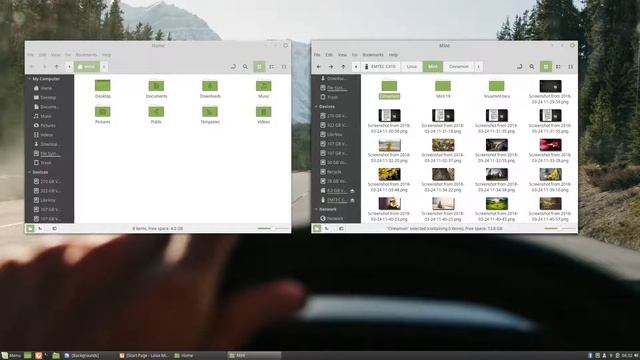Viewport: 640px width, 360px height.
Task: Open the View menu in Mint window
Action: click(x=342, y=55)
